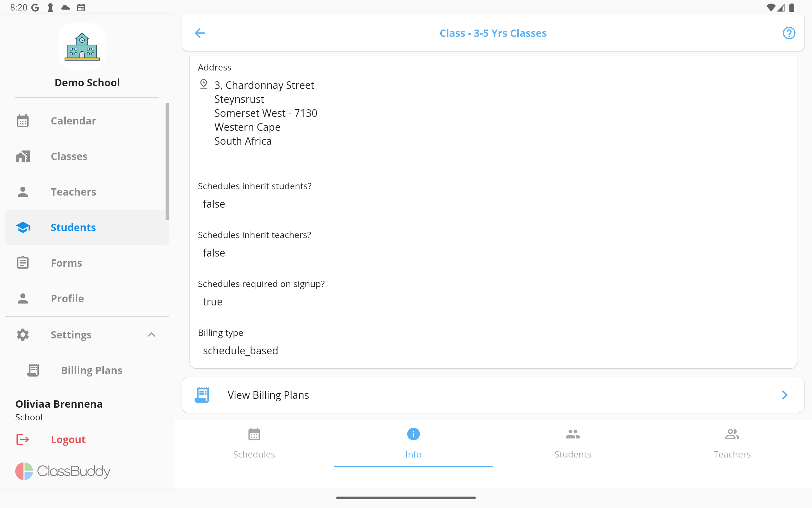Tap the 8:20 clock in status bar
This screenshot has width=812, height=508.
point(19,7)
